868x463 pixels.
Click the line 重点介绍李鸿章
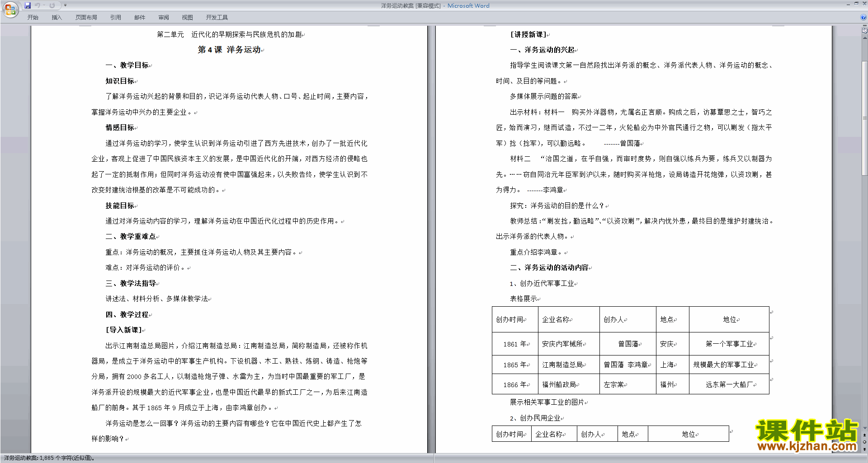(536, 252)
